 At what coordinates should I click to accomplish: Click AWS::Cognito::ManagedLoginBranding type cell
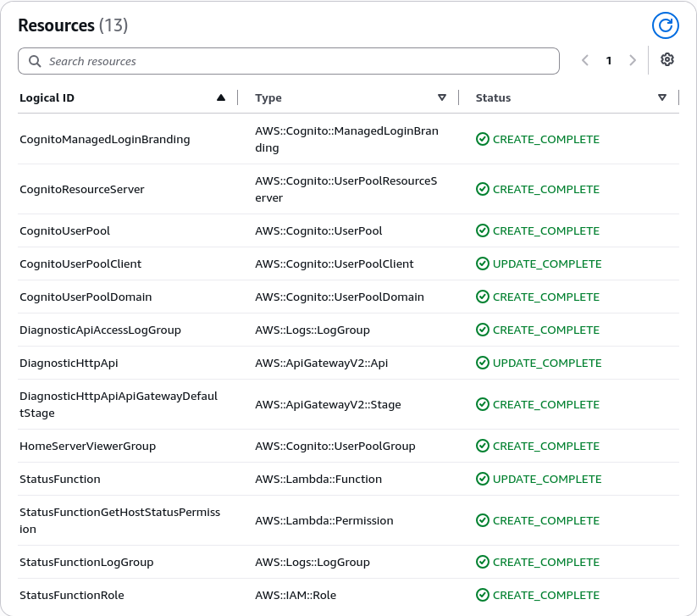[x=346, y=139]
